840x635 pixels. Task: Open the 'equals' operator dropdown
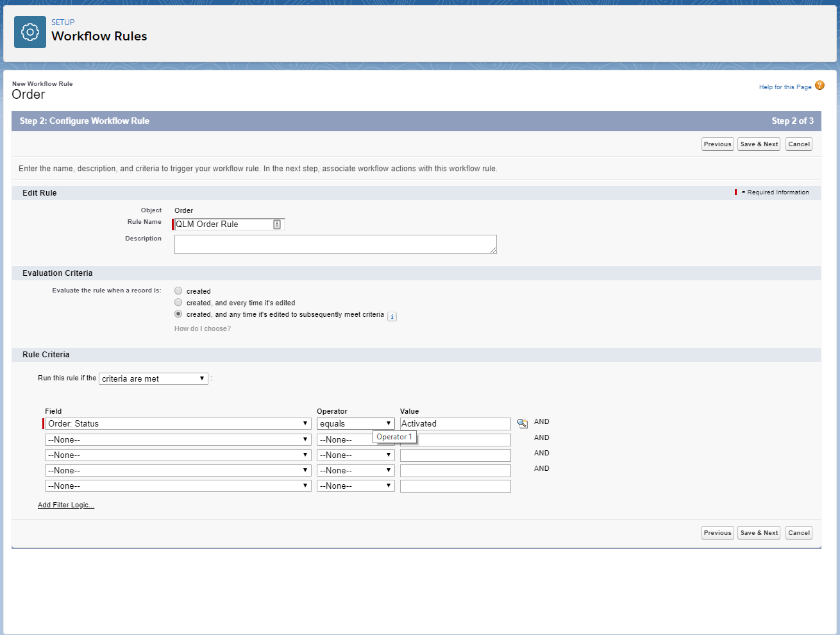[356, 423]
